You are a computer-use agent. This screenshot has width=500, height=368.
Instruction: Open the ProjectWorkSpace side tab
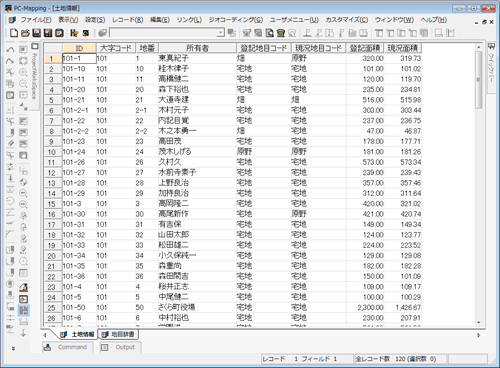(34, 76)
